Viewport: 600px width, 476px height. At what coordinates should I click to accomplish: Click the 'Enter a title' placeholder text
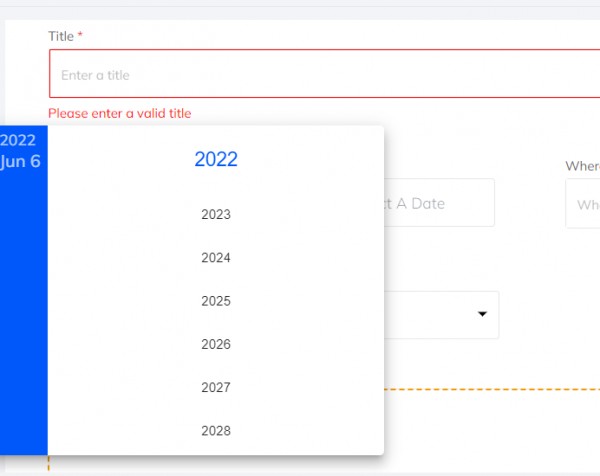pos(95,75)
